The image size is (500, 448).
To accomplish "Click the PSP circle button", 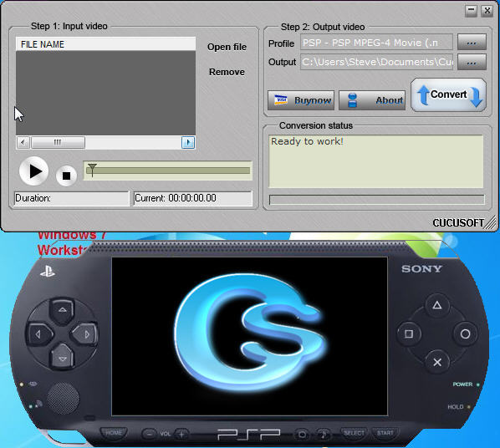I will click(x=465, y=333).
